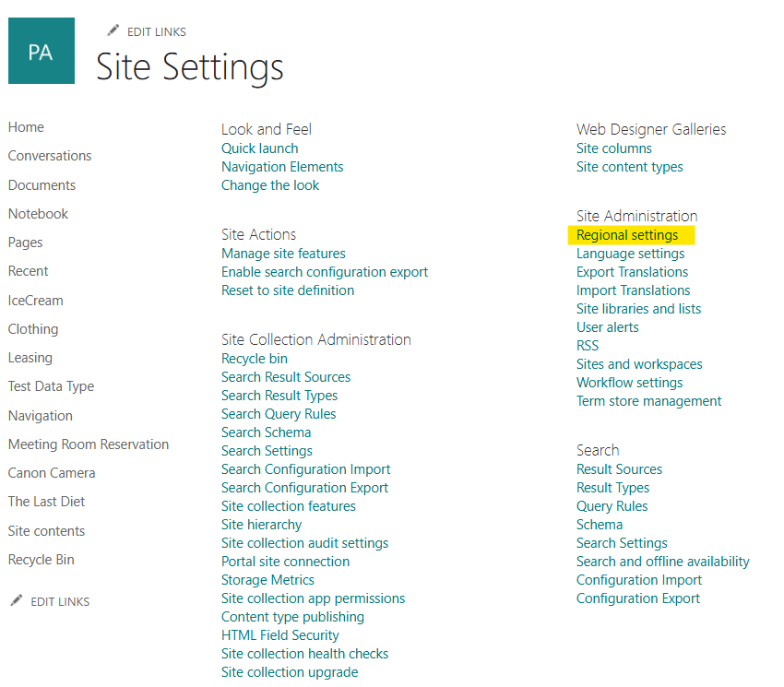Image resolution: width=784 pixels, height=687 pixels.
Task: Open Storage Metrics page
Action: (267, 580)
